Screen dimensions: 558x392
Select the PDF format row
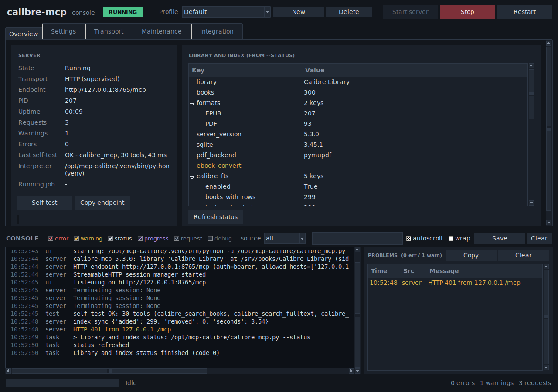coord(358,124)
